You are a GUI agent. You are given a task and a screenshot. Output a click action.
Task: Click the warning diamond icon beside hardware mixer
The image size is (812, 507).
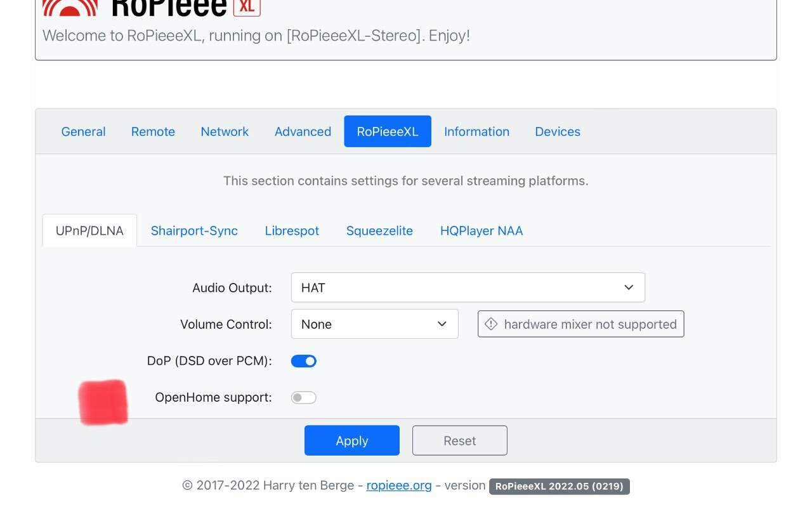[491, 324]
